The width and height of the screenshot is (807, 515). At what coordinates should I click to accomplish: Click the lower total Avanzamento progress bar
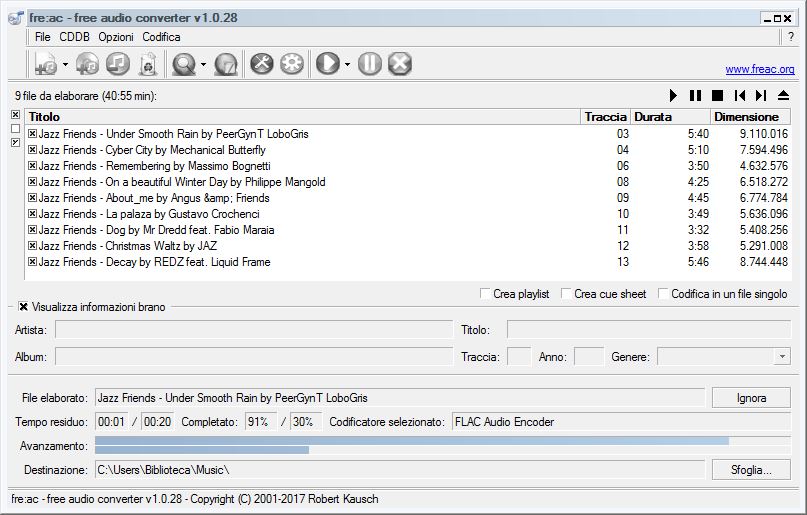point(443,450)
